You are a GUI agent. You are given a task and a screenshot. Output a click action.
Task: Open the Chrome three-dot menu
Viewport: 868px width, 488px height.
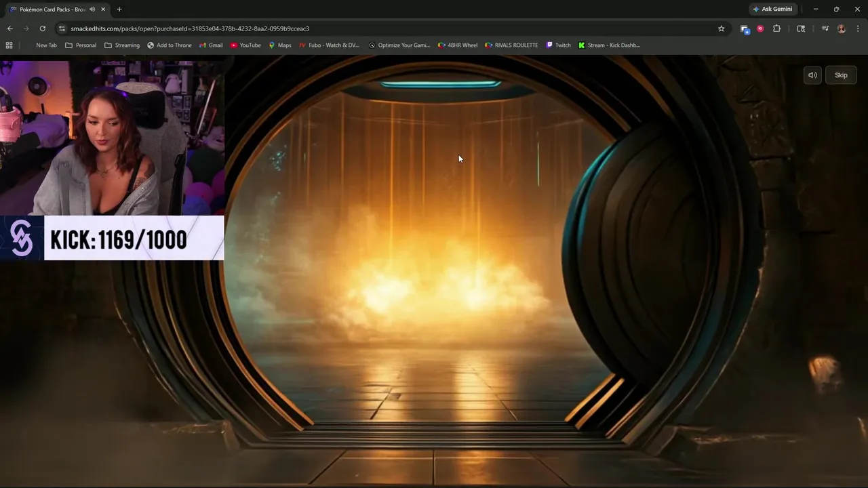tap(858, 28)
